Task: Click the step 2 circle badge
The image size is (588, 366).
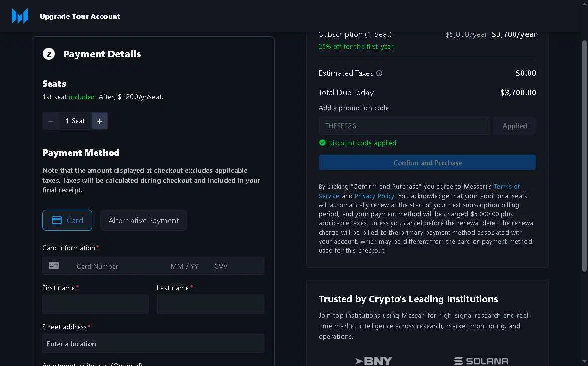Action: click(x=49, y=54)
